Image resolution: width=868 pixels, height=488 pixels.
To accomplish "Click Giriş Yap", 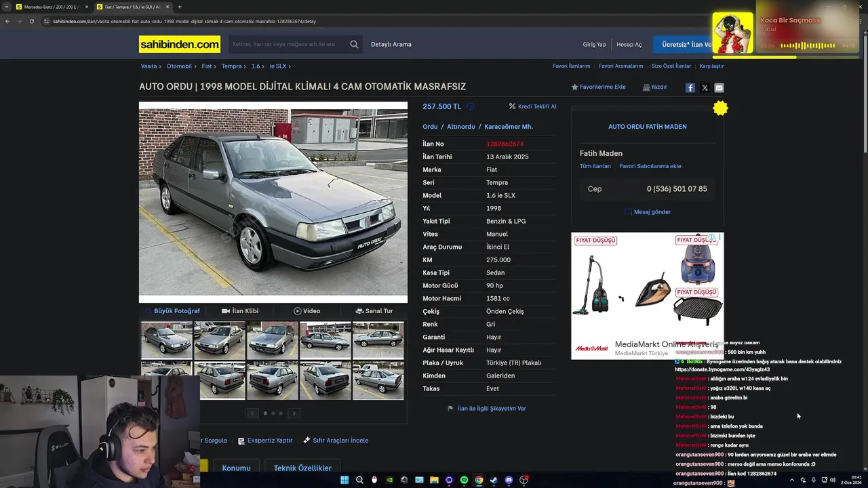I will pyautogui.click(x=595, y=44).
